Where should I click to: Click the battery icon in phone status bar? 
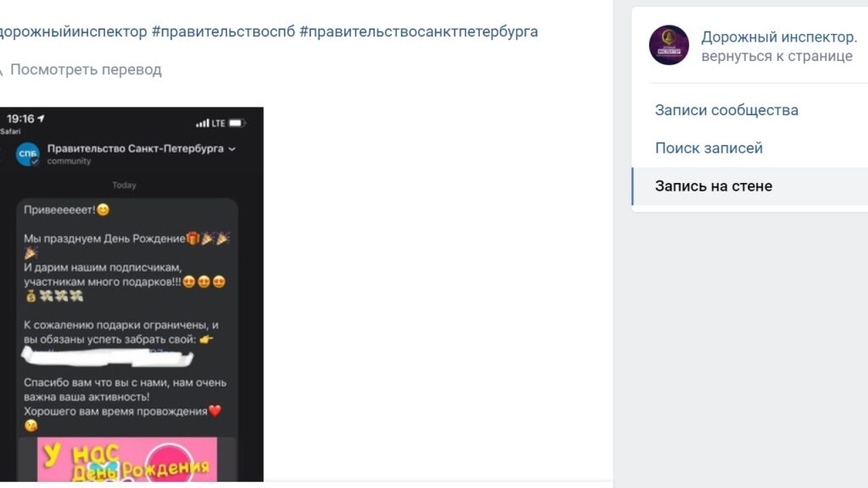(x=237, y=123)
